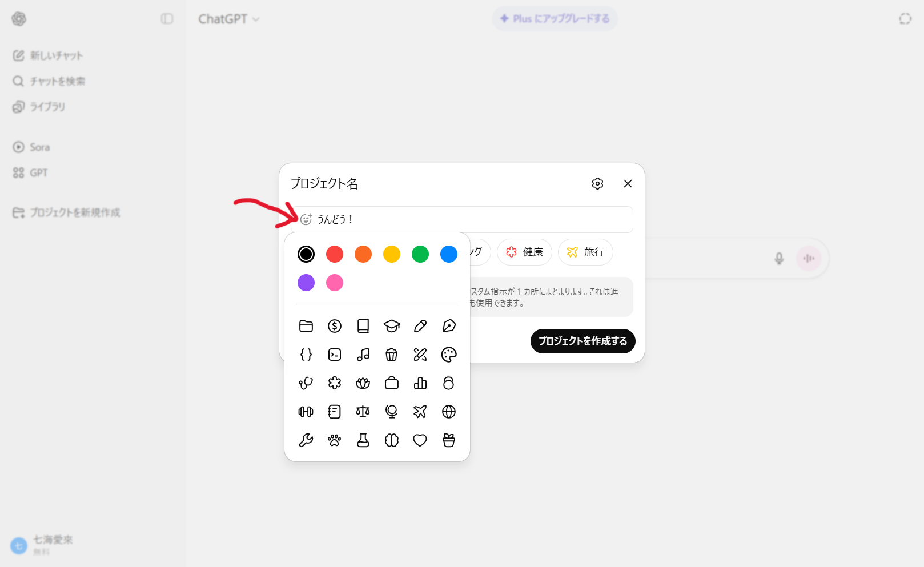Choose the brain project icon

(392, 440)
